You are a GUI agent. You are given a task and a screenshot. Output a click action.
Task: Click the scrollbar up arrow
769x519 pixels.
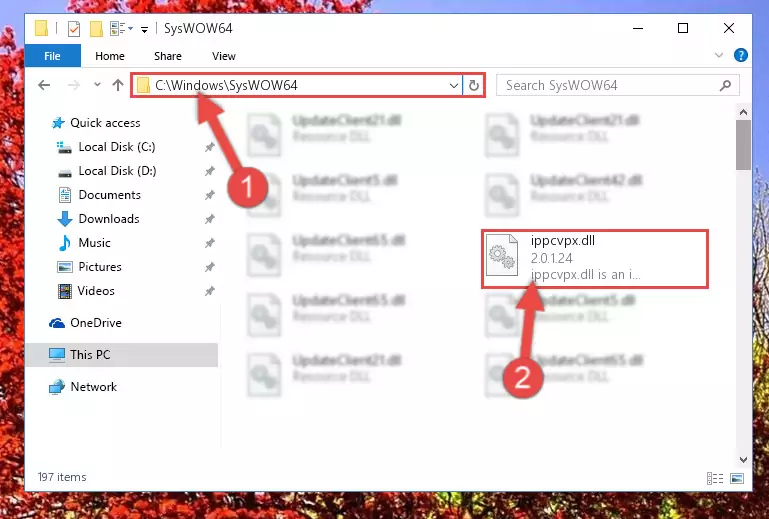[743, 112]
